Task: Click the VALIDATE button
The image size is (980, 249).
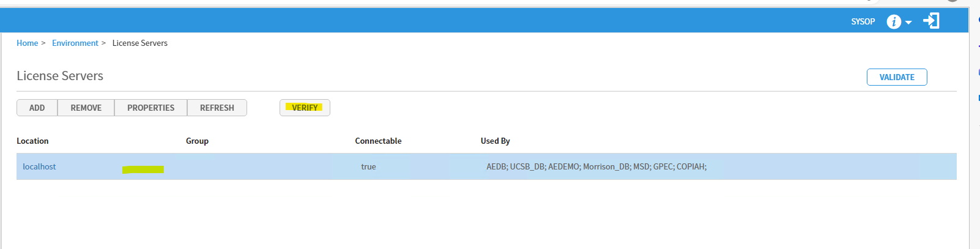Action: [897, 77]
